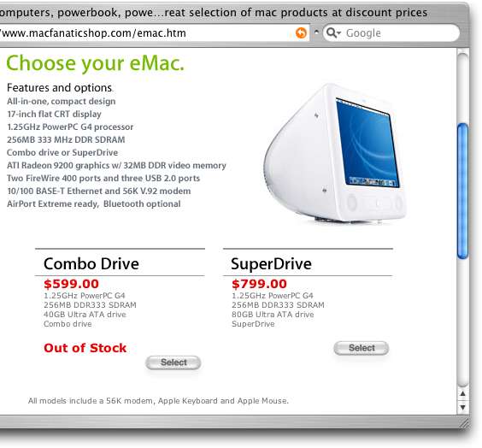The height and width of the screenshot is (448, 482).
Task: Click the scroll down arrow
Action: tap(462, 407)
